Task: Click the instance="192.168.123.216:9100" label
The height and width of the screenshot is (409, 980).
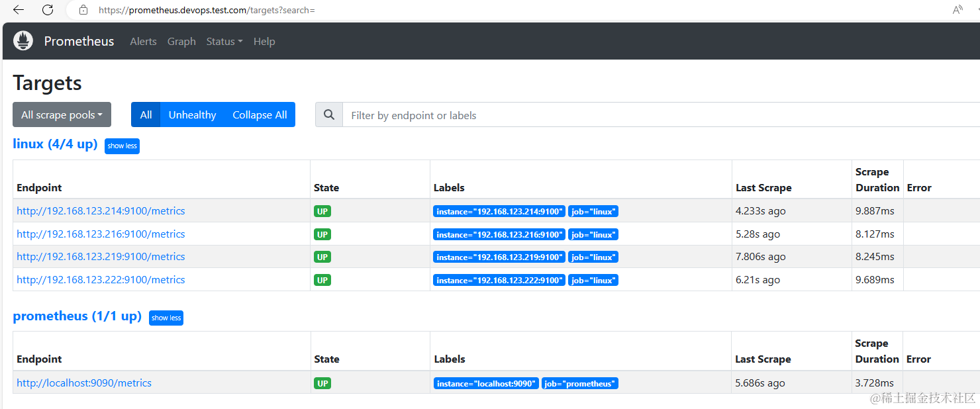Action: click(499, 234)
